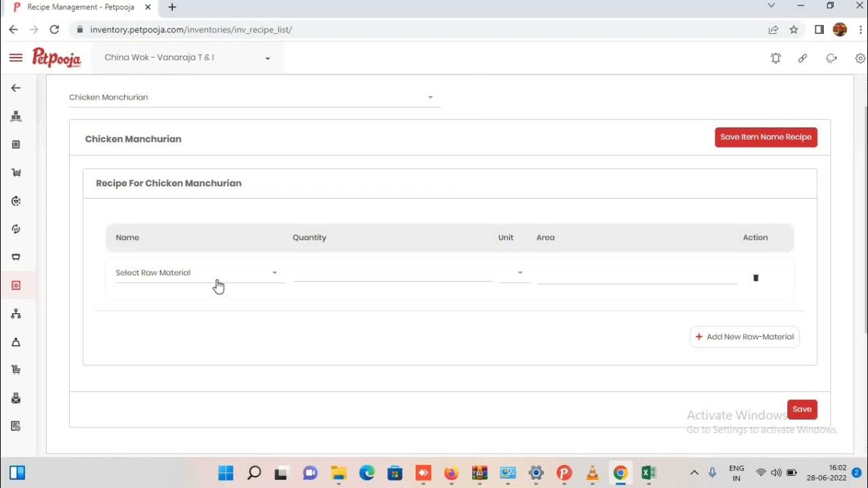Expand the Unit dropdown in recipe row
Screen dimensions: 868x488
(x=514, y=273)
